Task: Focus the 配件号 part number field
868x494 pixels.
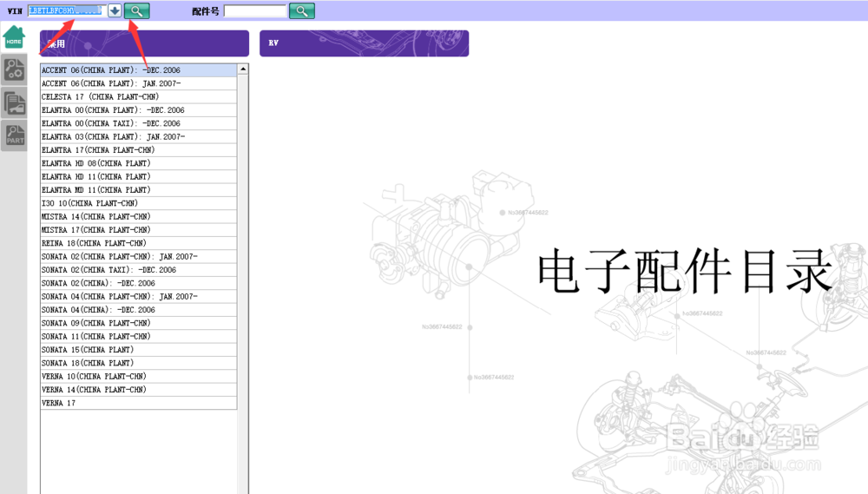Action: click(254, 10)
